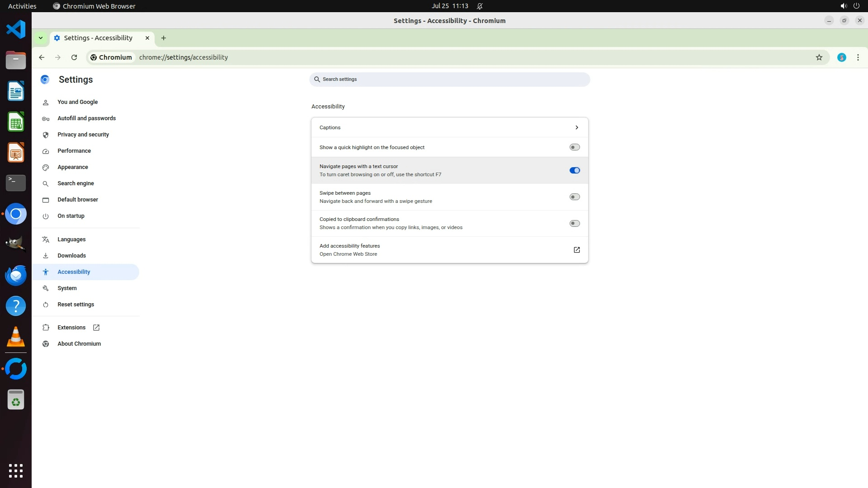Bookmark this page with the star icon
Viewport: 868px width, 488px height.
point(819,57)
